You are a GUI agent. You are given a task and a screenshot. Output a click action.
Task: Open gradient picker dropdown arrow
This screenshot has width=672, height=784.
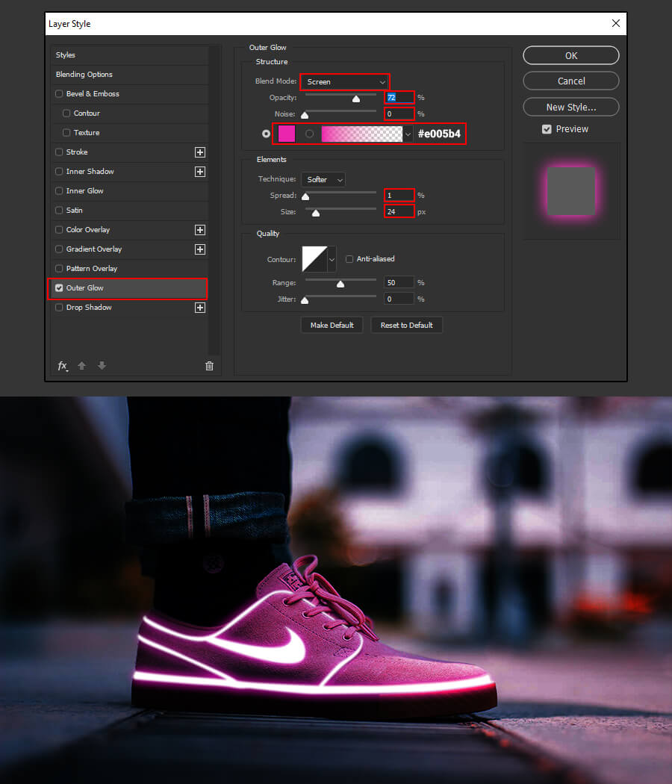408,134
